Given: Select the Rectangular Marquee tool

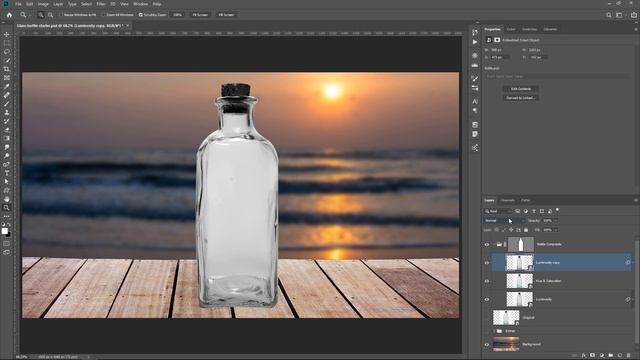Looking at the screenshot, I should 7,43.
